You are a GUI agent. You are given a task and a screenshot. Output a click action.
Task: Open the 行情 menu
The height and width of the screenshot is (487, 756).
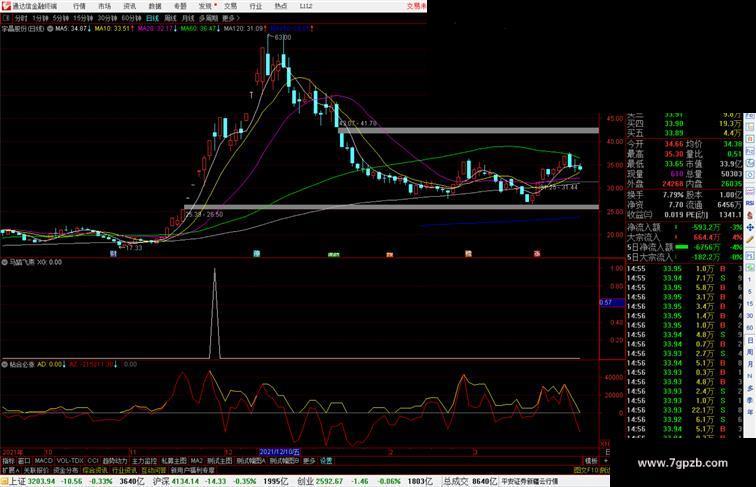pos(79,6)
